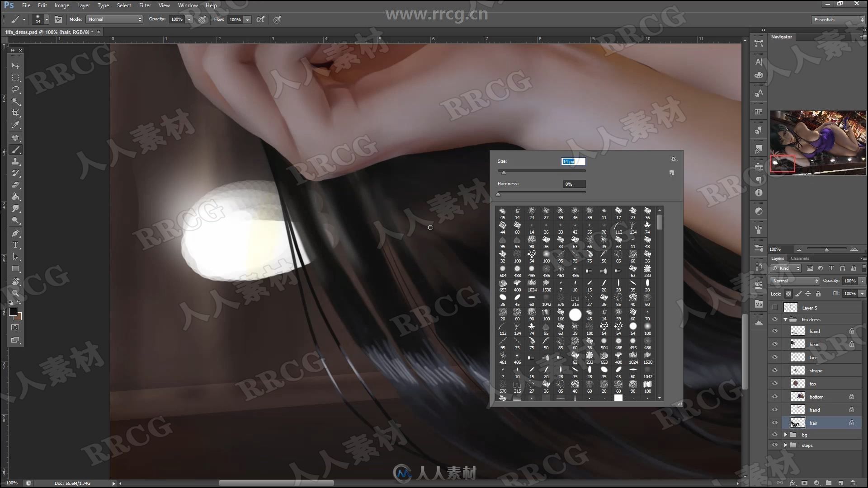The width and height of the screenshot is (868, 488).
Task: Select the Rectangular Marquee tool
Action: [15, 78]
